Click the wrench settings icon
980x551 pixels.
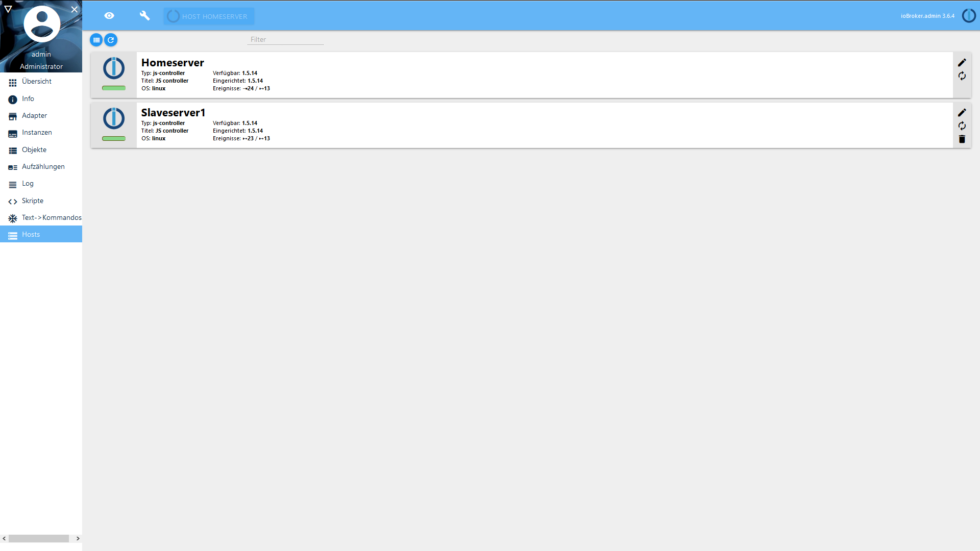pyautogui.click(x=144, y=16)
